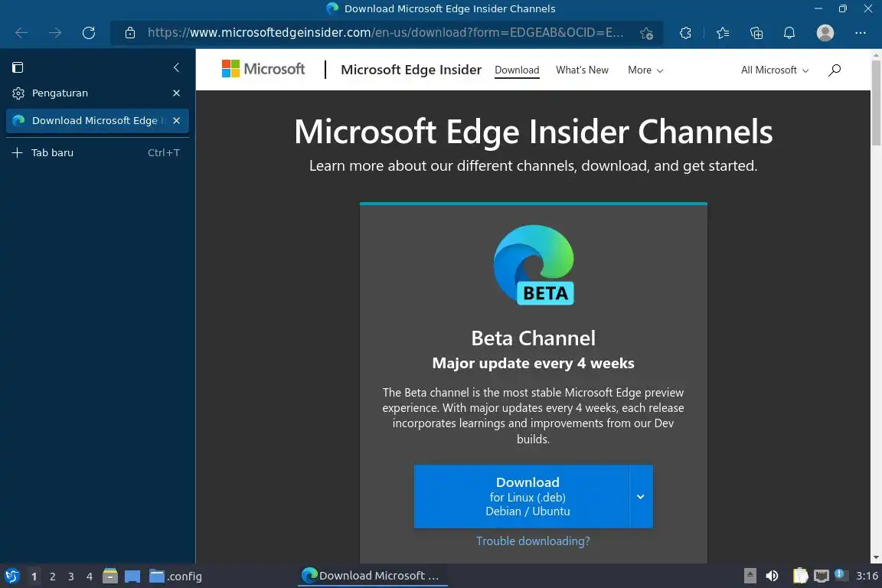Click the Beta Channel heading
The width and height of the screenshot is (882, 588).
533,338
